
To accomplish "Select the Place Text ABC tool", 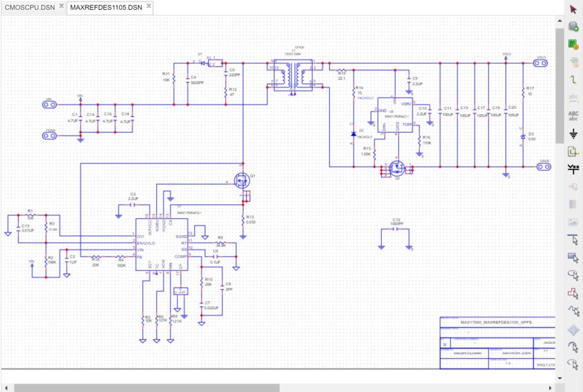I will click(573, 116).
